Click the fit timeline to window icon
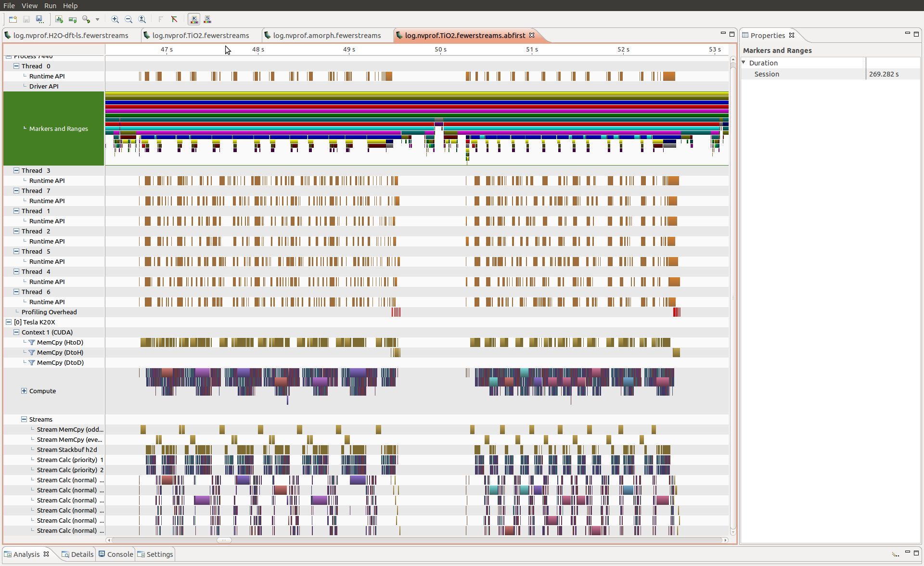Screen dimensions: 924x566 point(142,19)
